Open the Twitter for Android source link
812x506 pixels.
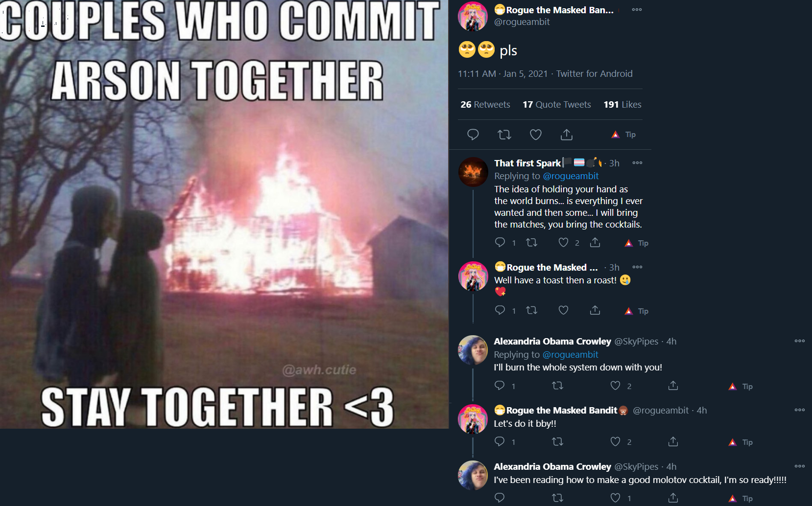click(594, 73)
